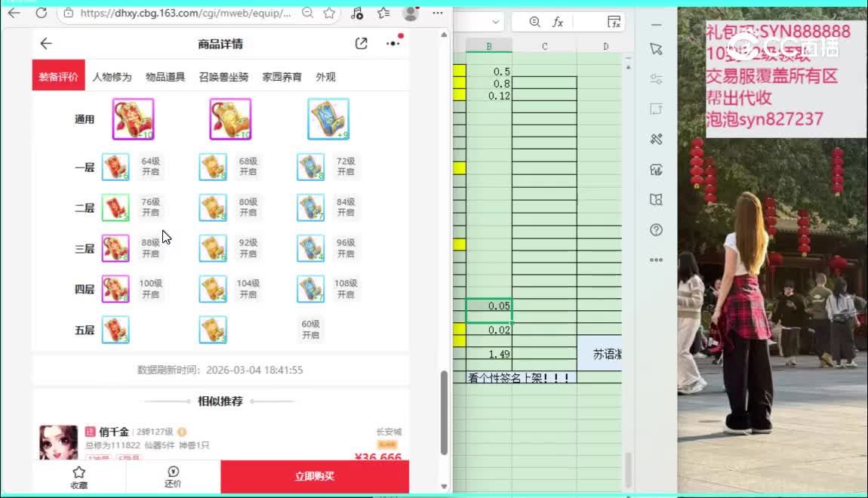The width and height of the screenshot is (868, 498).
Task: Click the browser page vertical scrollbar
Action: [x=444, y=412]
